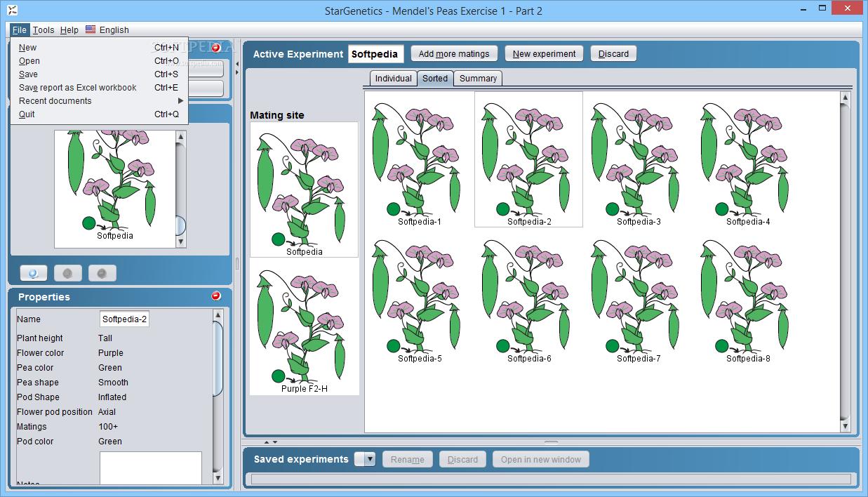Open the File menu

(x=19, y=29)
